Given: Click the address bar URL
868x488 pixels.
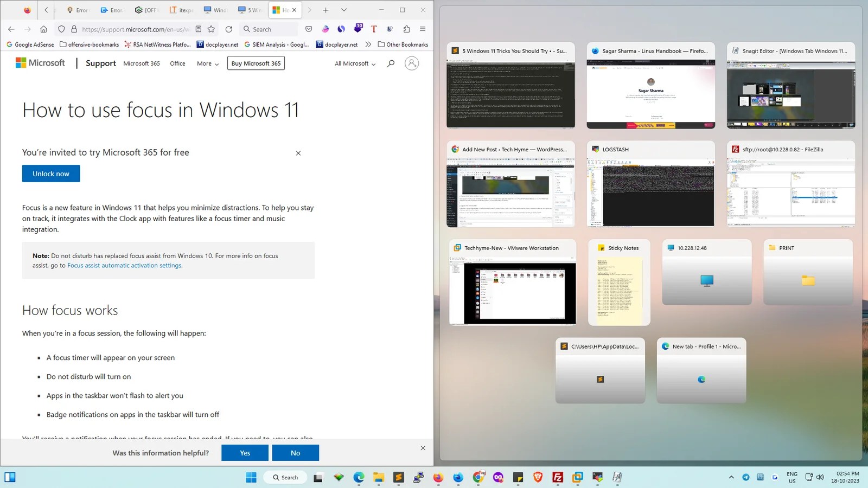Looking at the screenshot, I should point(136,29).
